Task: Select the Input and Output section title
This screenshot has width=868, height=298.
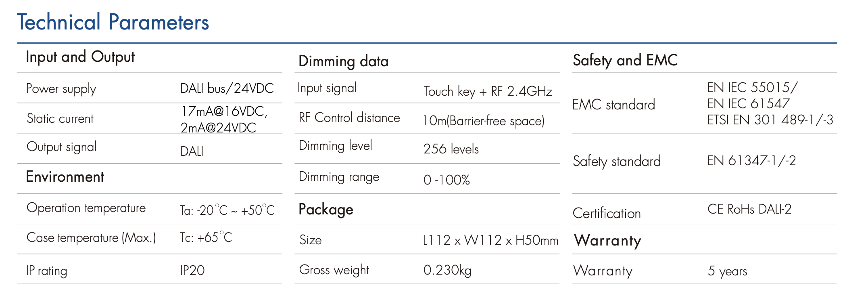Action: coord(80,57)
